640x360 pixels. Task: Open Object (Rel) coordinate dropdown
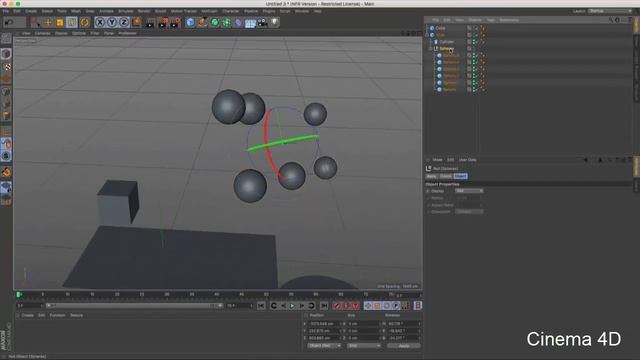click(324, 346)
